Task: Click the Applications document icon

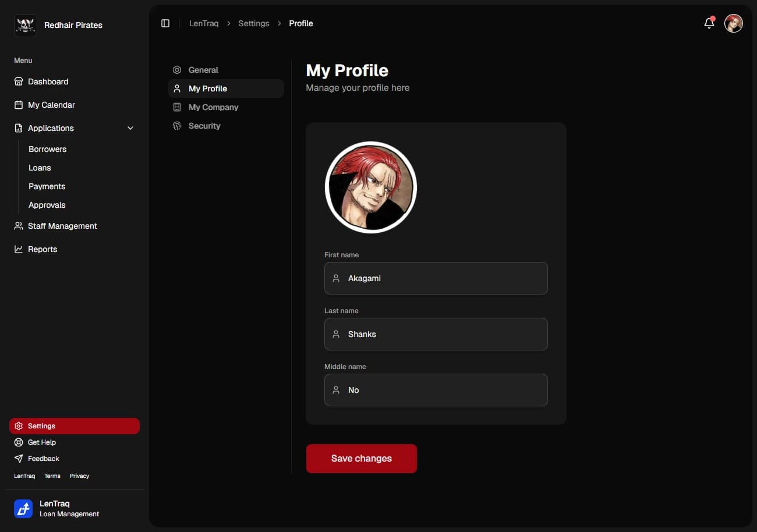Action: 19,128
